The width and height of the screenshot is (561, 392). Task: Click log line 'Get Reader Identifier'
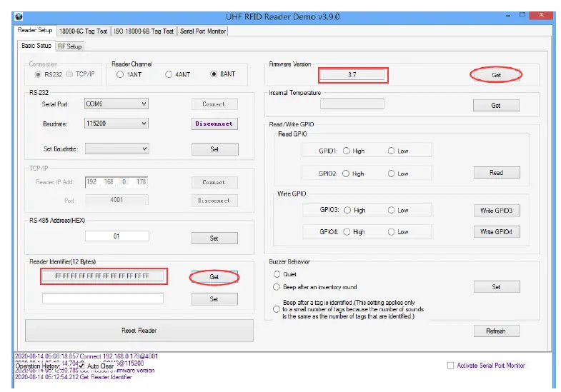click(x=74, y=377)
